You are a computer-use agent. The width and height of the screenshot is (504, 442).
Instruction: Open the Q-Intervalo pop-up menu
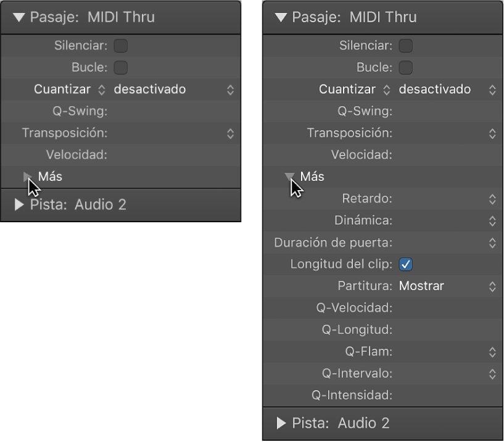(492, 373)
